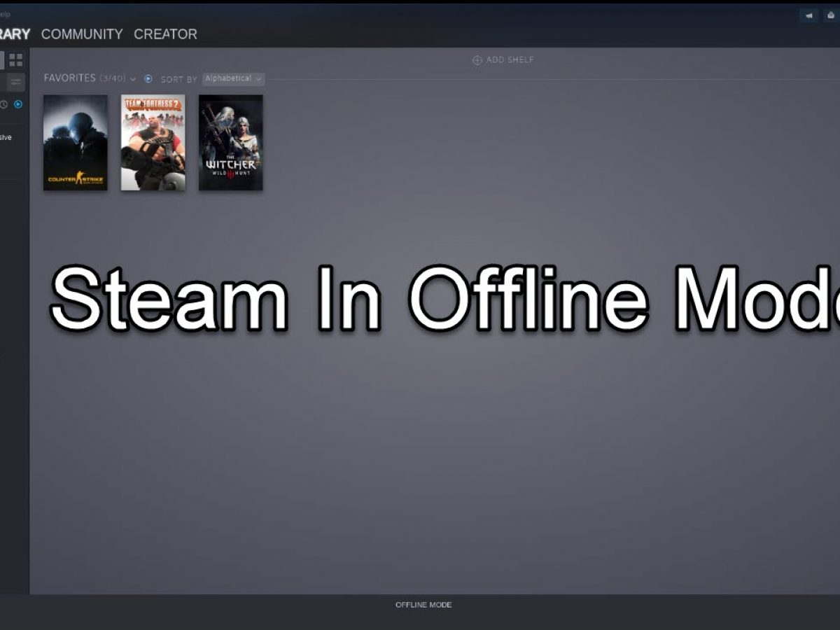Switch sidebar to grid view icon
Image resolution: width=840 pixels, height=630 pixels.
pos(16,60)
